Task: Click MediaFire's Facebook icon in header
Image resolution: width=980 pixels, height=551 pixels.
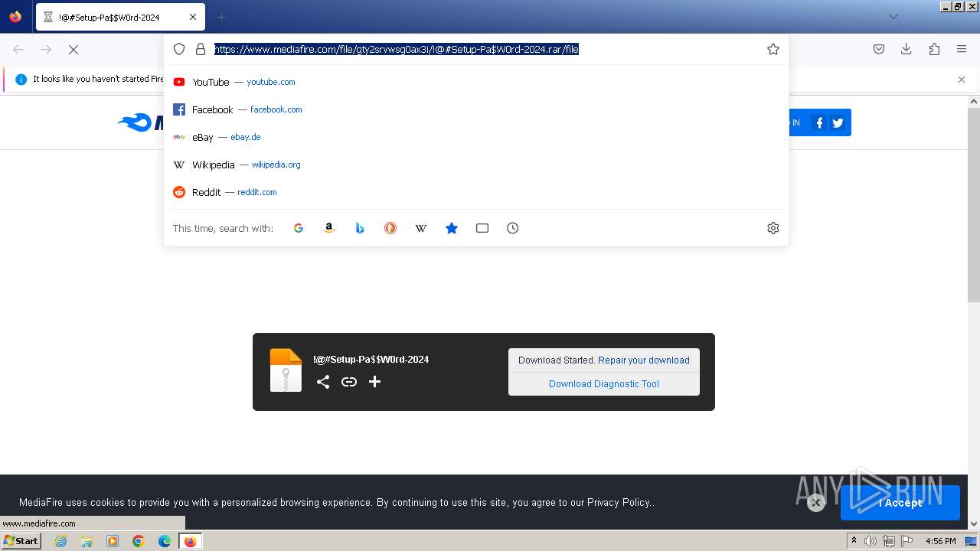Action: pyautogui.click(x=819, y=122)
